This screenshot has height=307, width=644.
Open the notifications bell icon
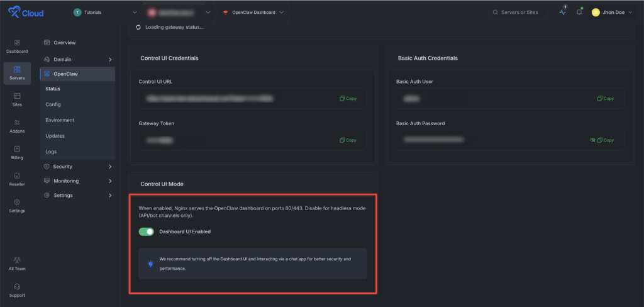579,12
